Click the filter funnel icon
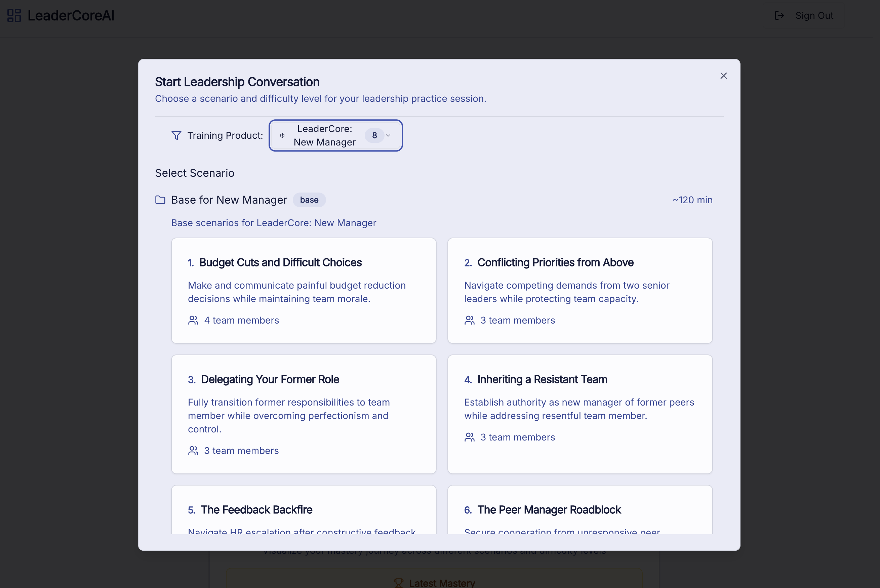This screenshot has height=588, width=880. coord(176,135)
